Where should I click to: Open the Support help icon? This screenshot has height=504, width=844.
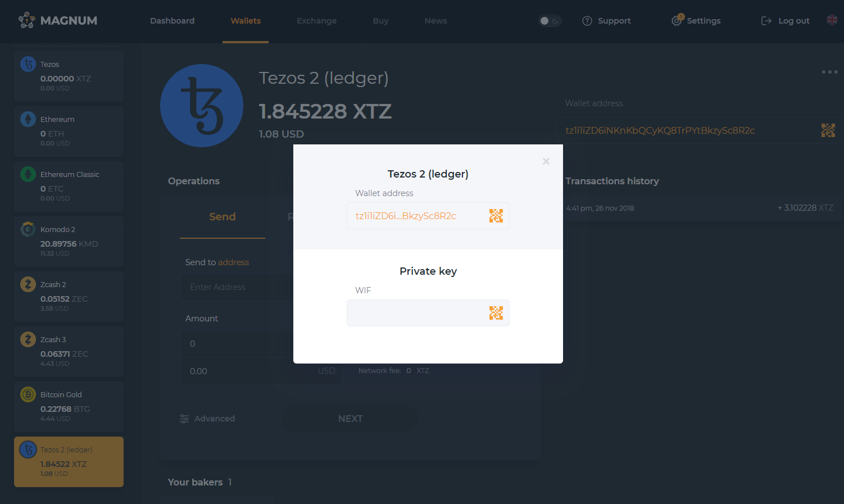[x=587, y=21]
